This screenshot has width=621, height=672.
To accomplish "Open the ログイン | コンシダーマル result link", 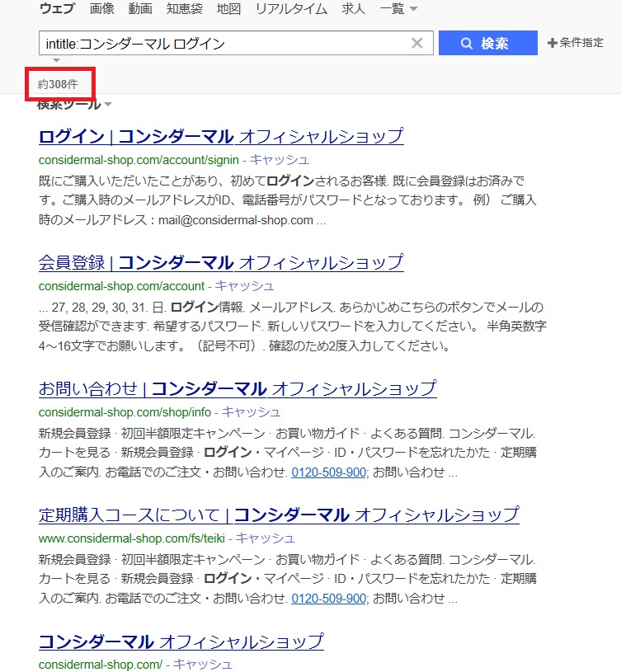I will (221, 136).
